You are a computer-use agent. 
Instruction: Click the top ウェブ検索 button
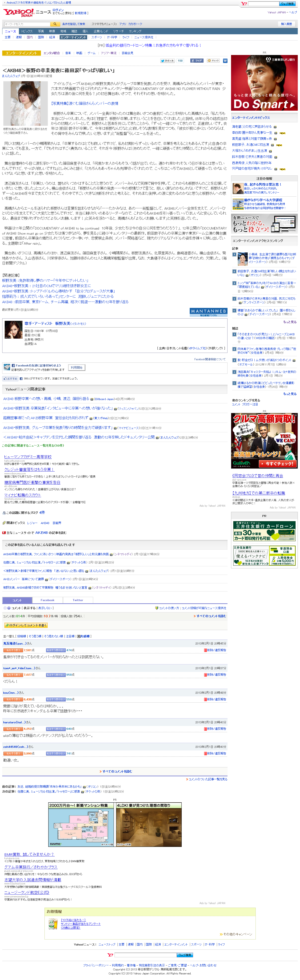tap(287, 4)
